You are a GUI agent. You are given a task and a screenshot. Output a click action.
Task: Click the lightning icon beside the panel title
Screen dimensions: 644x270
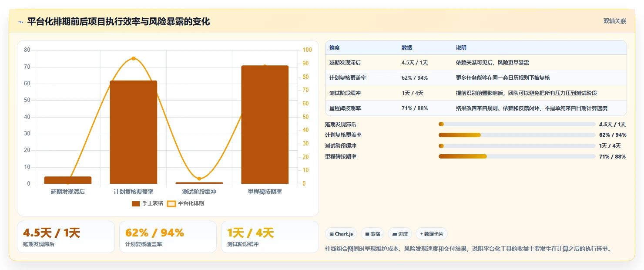(20, 22)
